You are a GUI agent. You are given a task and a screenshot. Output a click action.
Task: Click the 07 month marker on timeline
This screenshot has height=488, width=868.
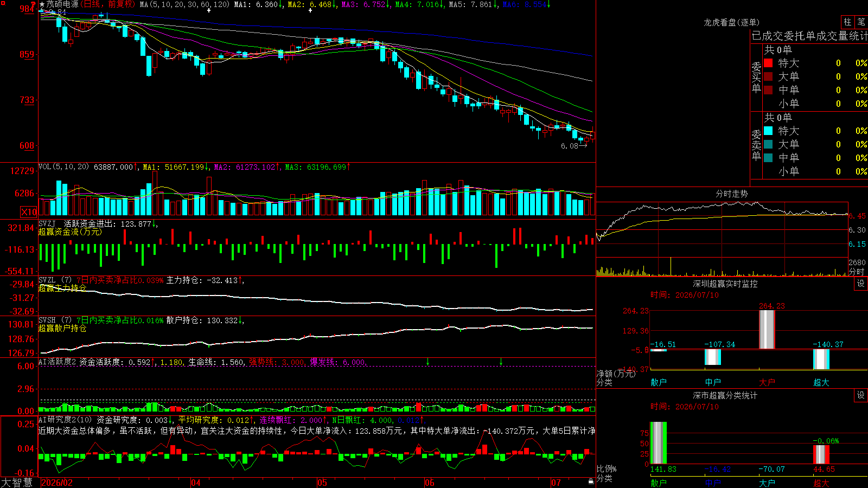pyautogui.click(x=556, y=483)
